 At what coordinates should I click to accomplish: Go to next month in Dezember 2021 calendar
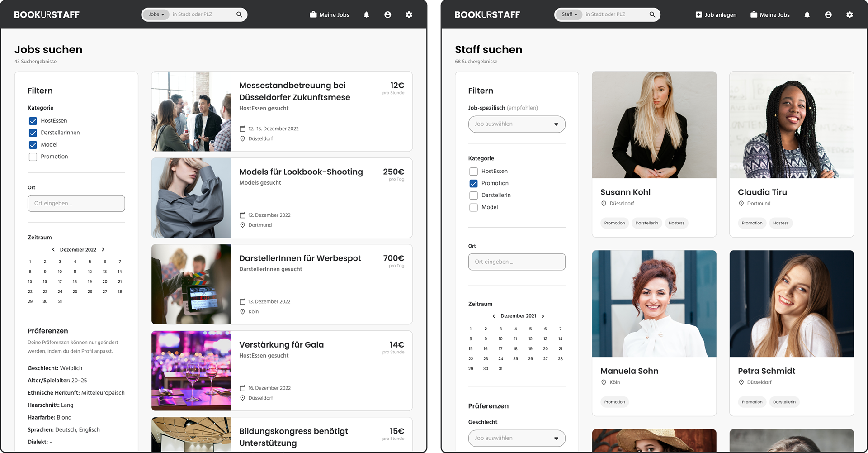pyautogui.click(x=543, y=316)
